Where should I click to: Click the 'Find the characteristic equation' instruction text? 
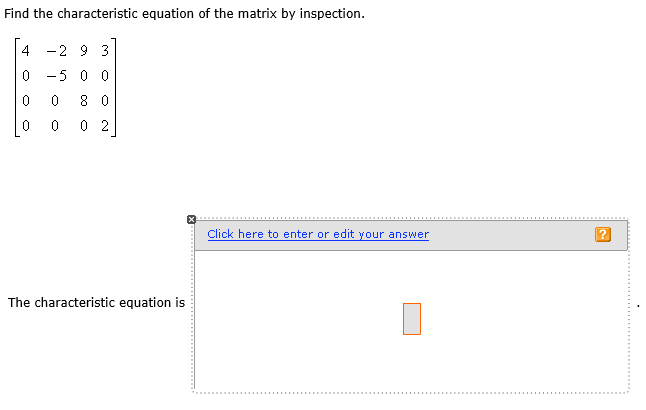tap(185, 15)
